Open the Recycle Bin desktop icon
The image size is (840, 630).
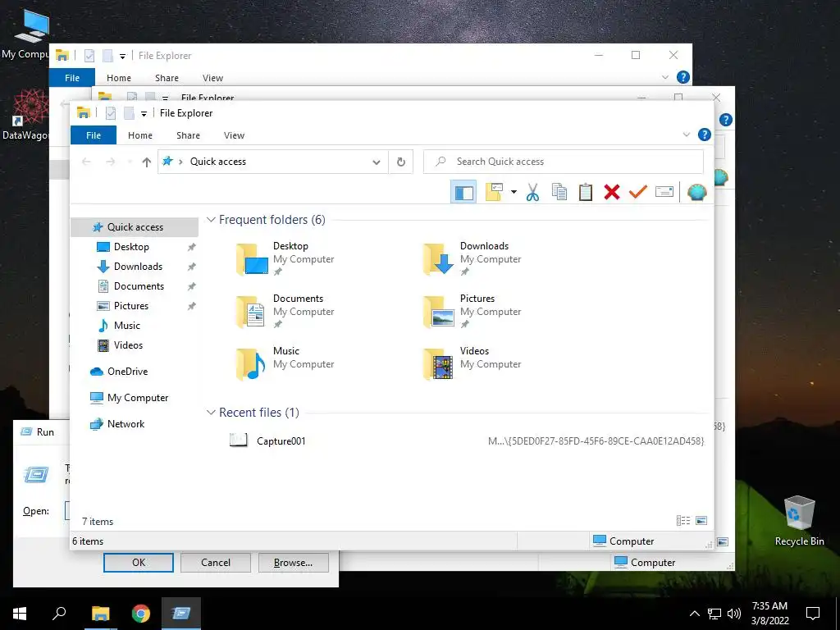click(799, 521)
